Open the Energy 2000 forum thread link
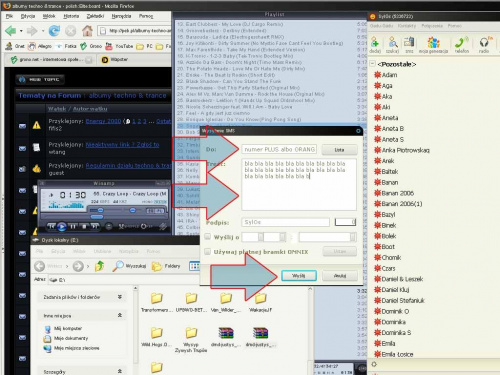500x375 pixels. [103, 121]
